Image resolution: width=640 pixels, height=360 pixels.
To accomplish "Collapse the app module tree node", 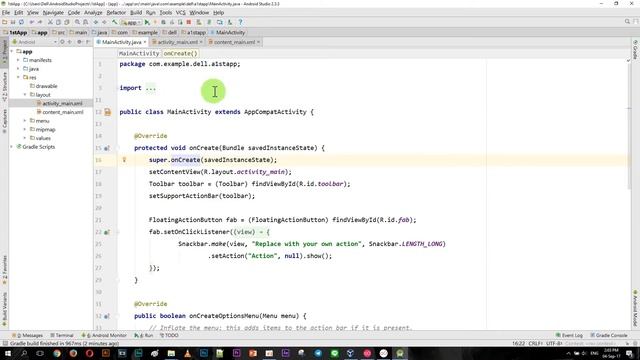I will (12, 51).
